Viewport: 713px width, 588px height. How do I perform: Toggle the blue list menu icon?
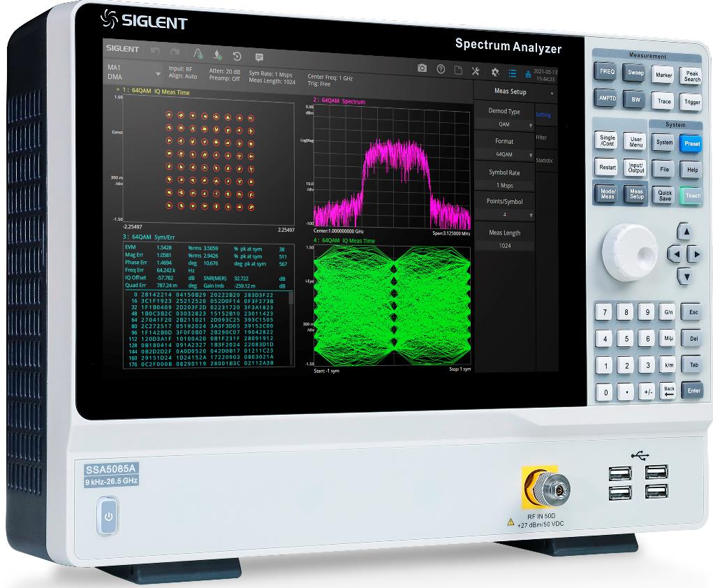pyautogui.click(x=512, y=72)
